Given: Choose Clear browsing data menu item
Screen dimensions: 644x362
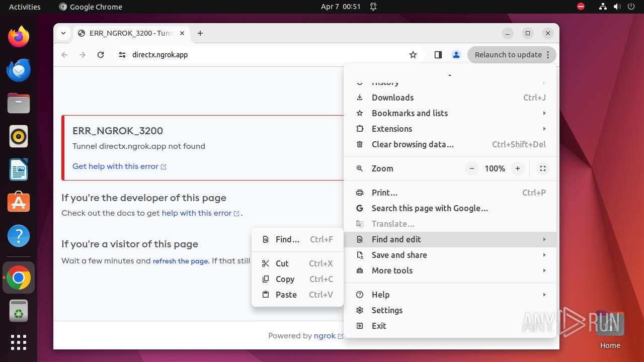Looking at the screenshot, I should pos(450,144).
